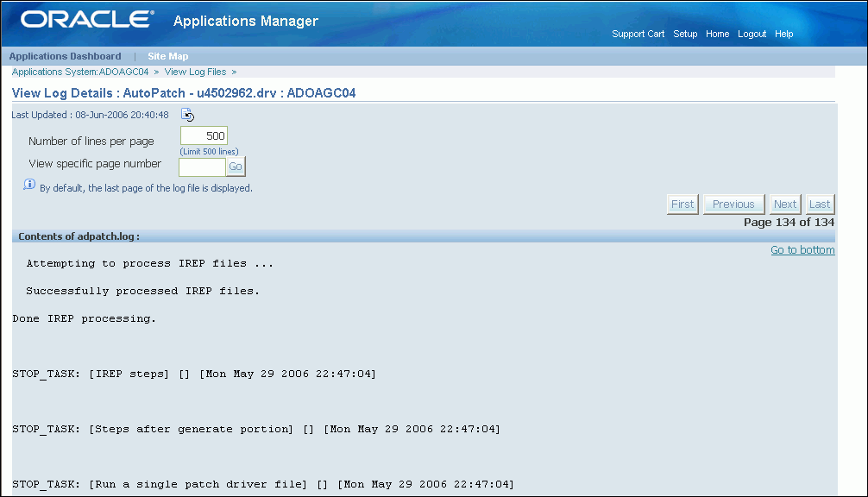Click the Last Updated timestamp text
Screen dimensions: 868x497
(91, 115)
